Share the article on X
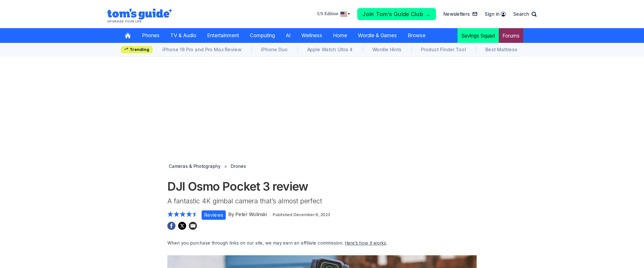This screenshot has height=268, width=644. pyautogui.click(x=182, y=226)
